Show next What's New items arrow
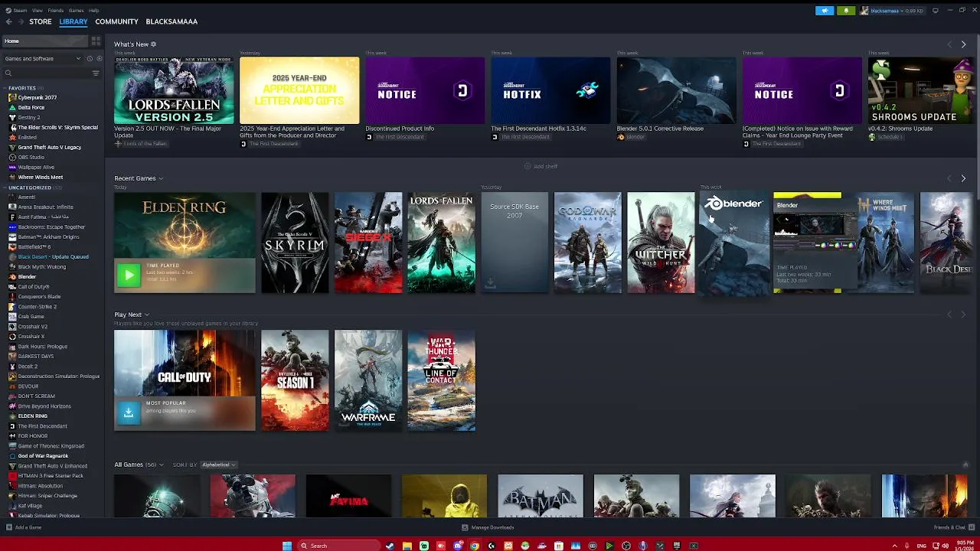 pyautogui.click(x=963, y=44)
